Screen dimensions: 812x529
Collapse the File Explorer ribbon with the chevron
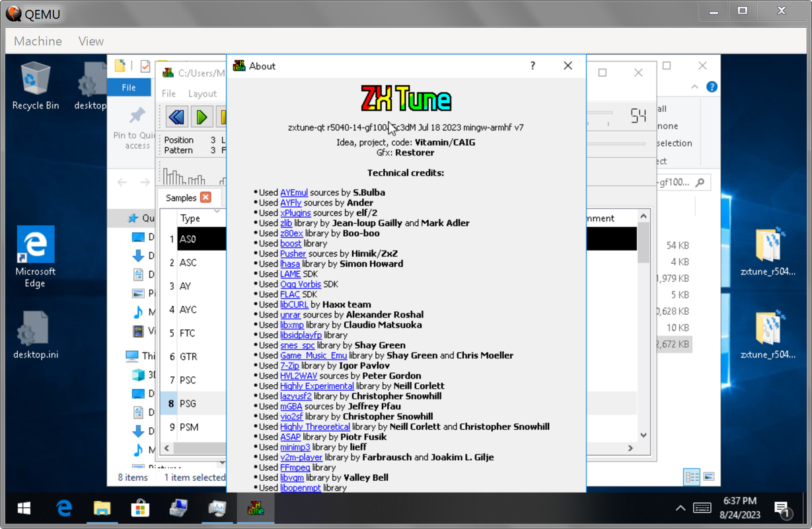(x=694, y=87)
